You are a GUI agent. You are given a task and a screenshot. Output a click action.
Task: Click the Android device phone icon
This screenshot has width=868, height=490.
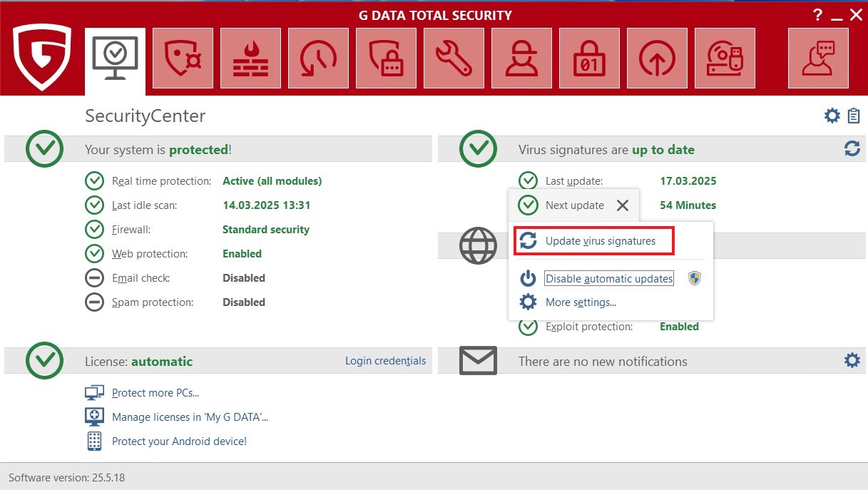(94, 441)
